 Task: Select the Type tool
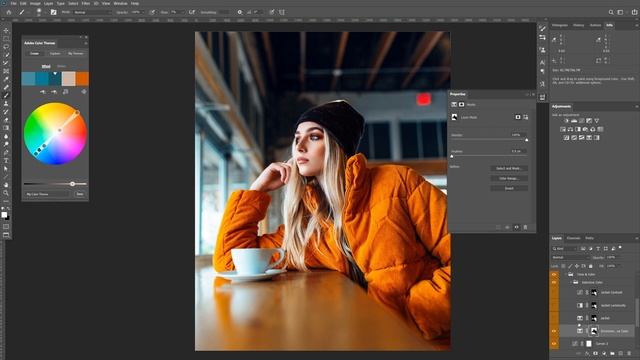point(6,160)
